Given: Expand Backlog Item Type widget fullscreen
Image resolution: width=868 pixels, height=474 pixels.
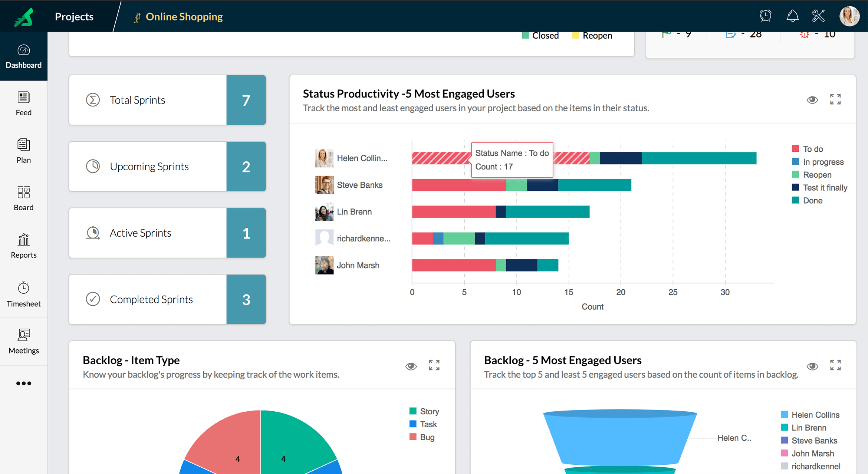Looking at the screenshot, I should coord(434,365).
